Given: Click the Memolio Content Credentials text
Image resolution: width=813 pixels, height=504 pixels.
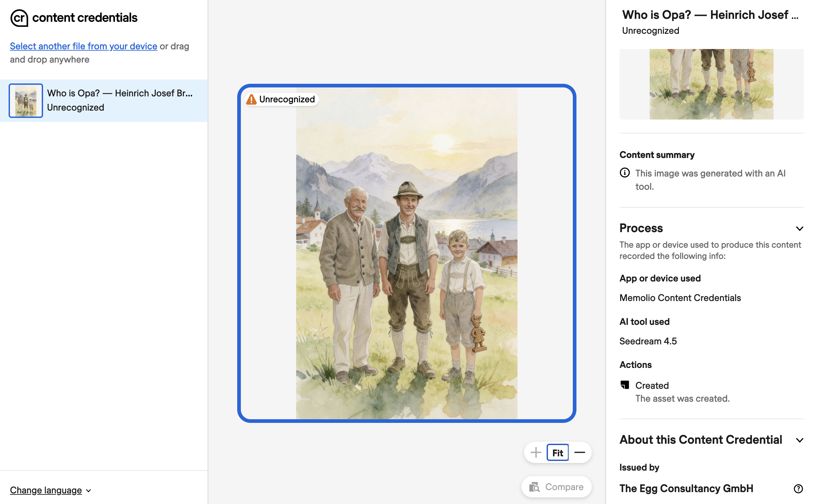Looking at the screenshot, I should (x=680, y=298).
